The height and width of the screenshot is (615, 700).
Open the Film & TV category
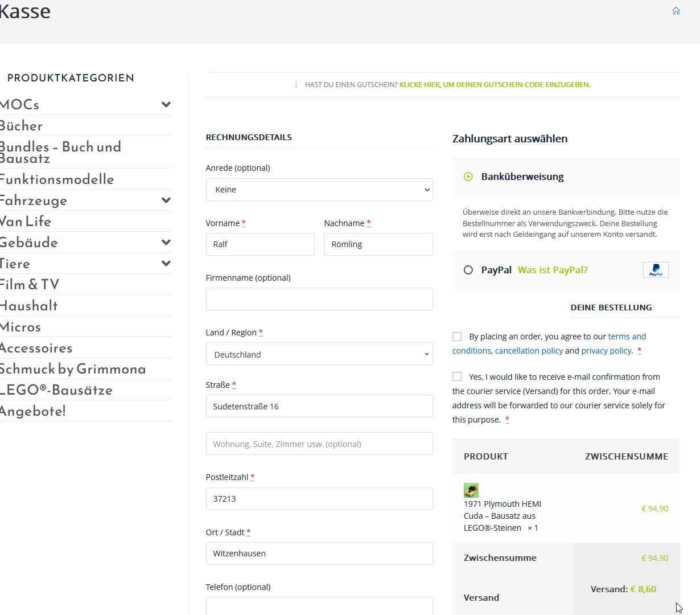coord(30,285)
